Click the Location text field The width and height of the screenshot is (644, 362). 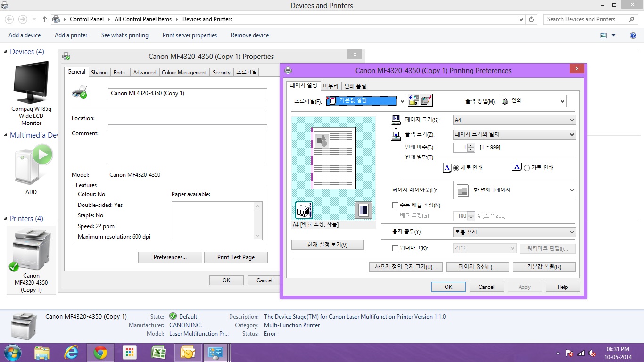click(x=187, y=119)
